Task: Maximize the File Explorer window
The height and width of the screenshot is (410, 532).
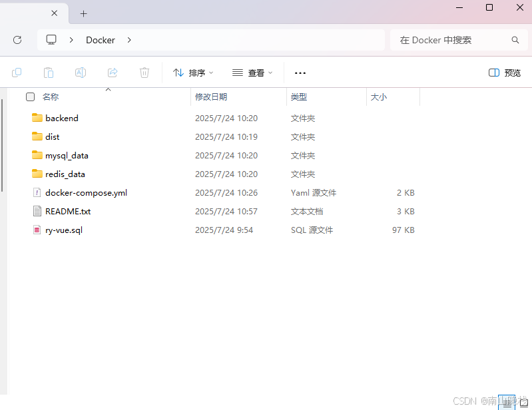Action: (489, 7)
